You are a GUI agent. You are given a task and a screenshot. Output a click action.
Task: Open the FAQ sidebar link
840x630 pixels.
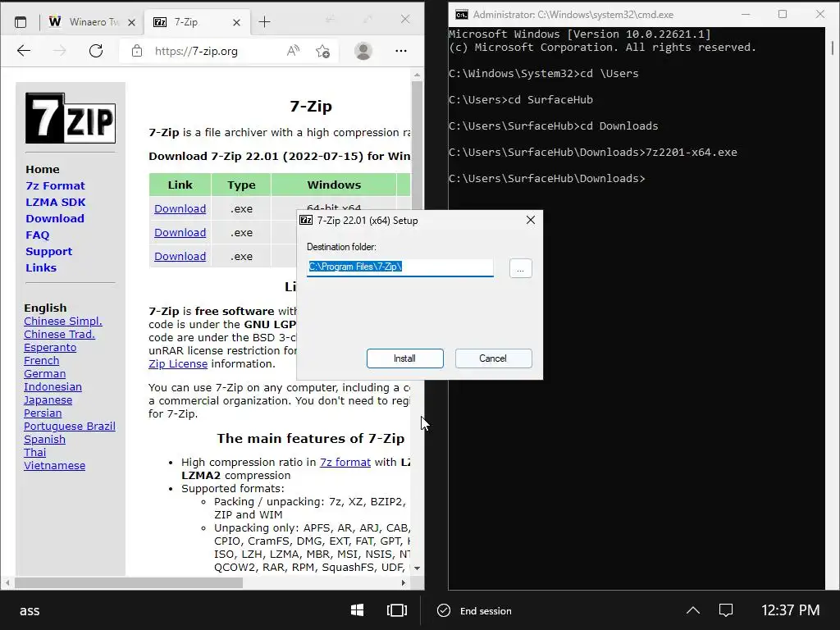click(38, 235)
